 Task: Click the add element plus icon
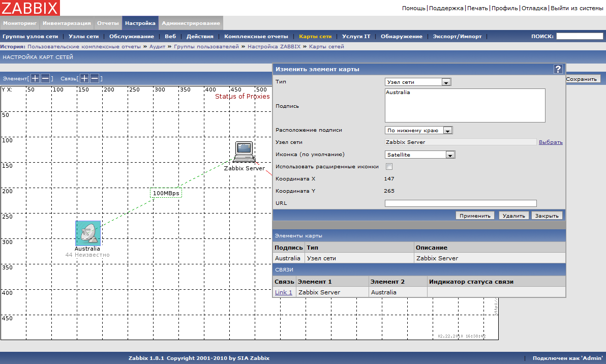coord(35,78)
